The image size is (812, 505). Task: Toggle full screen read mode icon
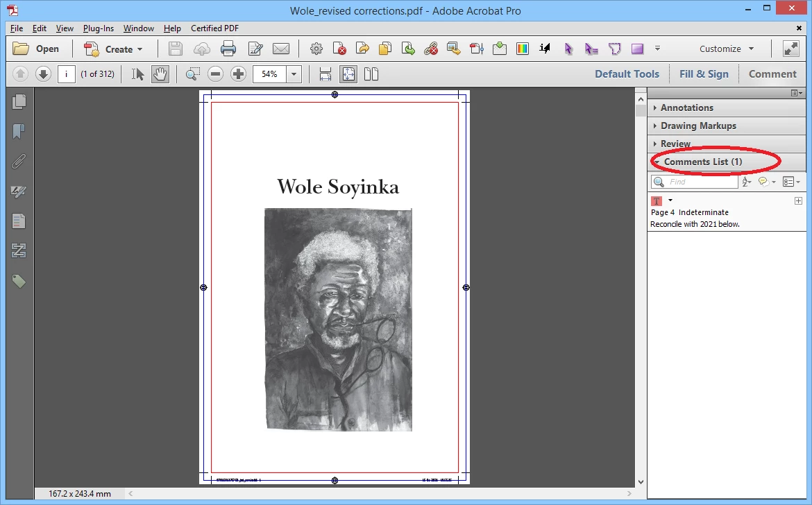point(790,49)
